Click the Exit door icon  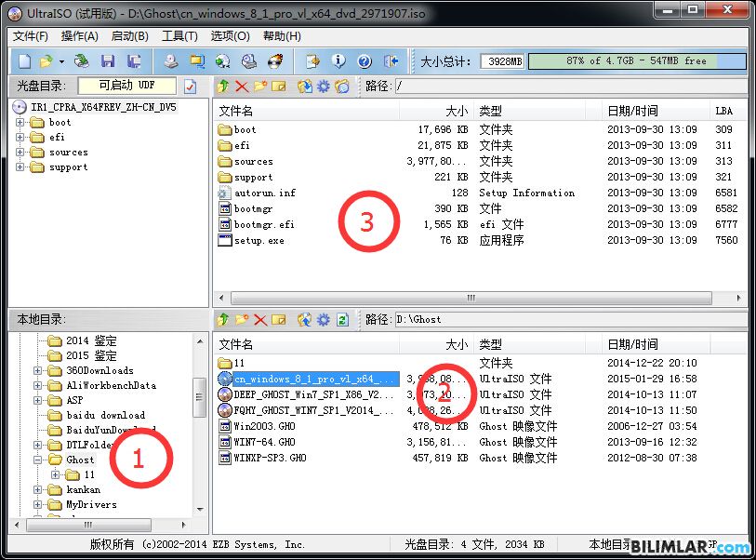(x=391, y=61)
